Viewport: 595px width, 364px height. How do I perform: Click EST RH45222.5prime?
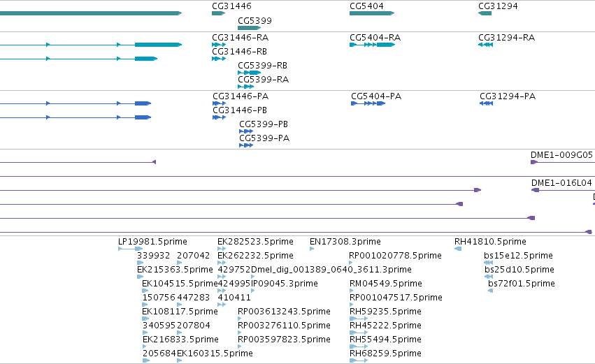pyautogui.click(x=359, y=333)
